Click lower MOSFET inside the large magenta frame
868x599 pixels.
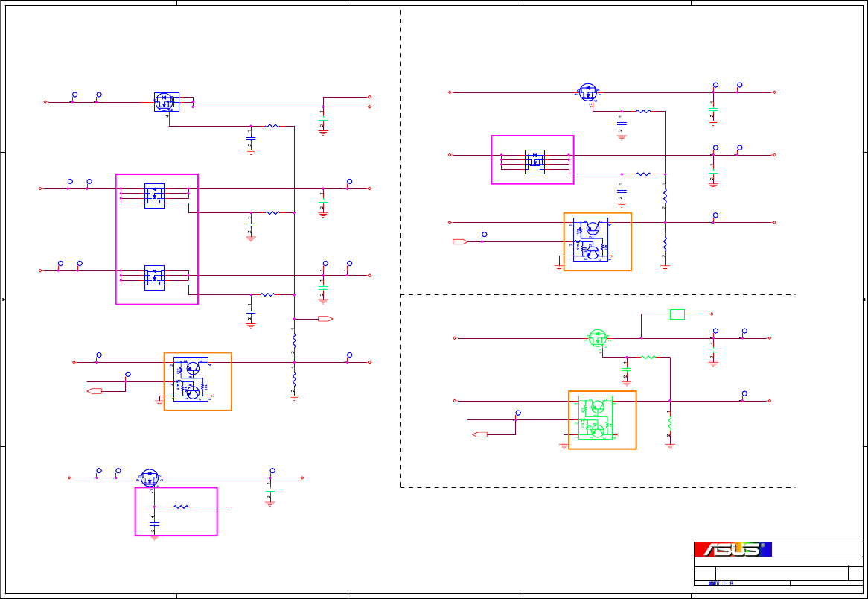tap(154, 278)
